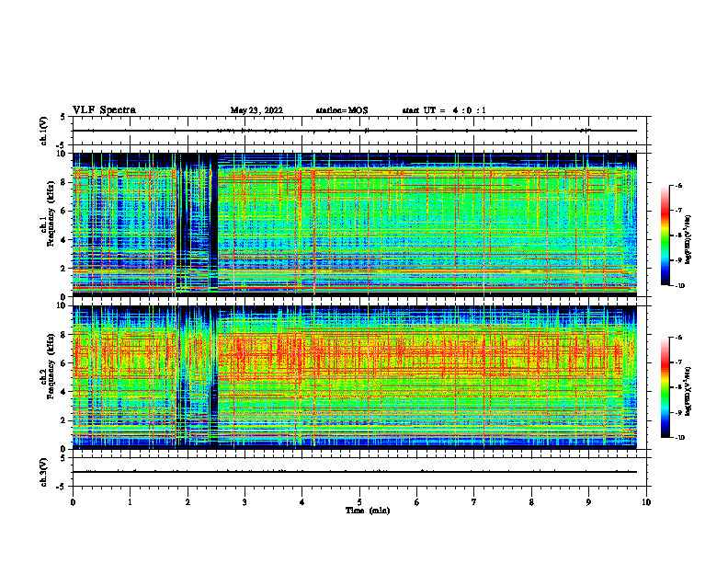Image resolution: width=728 pixels, height=563 pixels.
Task: Click the ch.2 spectrogram color scale bar
Action: 665,387
